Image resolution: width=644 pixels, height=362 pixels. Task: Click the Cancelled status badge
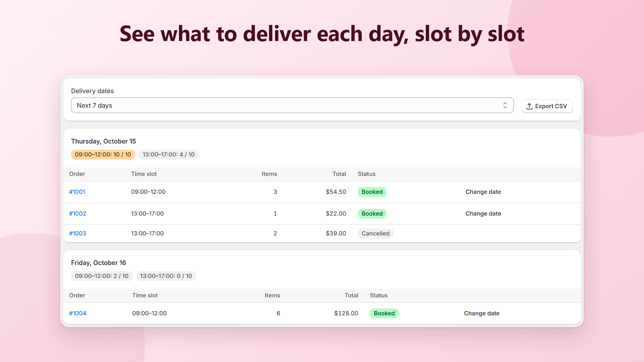tap(376, 233)
